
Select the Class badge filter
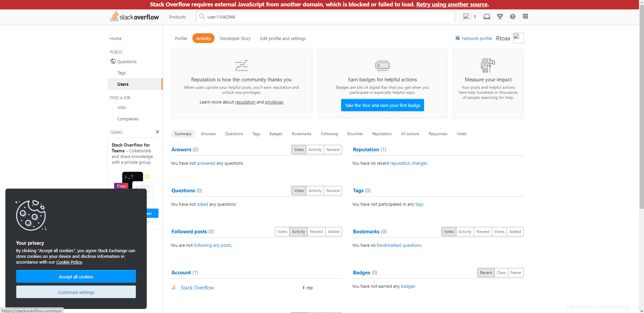[x=501, y=272]
